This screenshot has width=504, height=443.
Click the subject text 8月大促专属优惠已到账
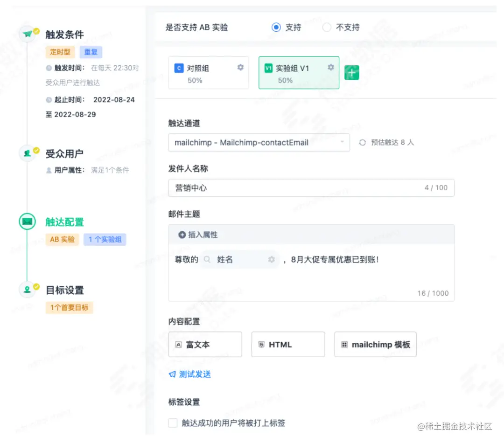point(335,259)
